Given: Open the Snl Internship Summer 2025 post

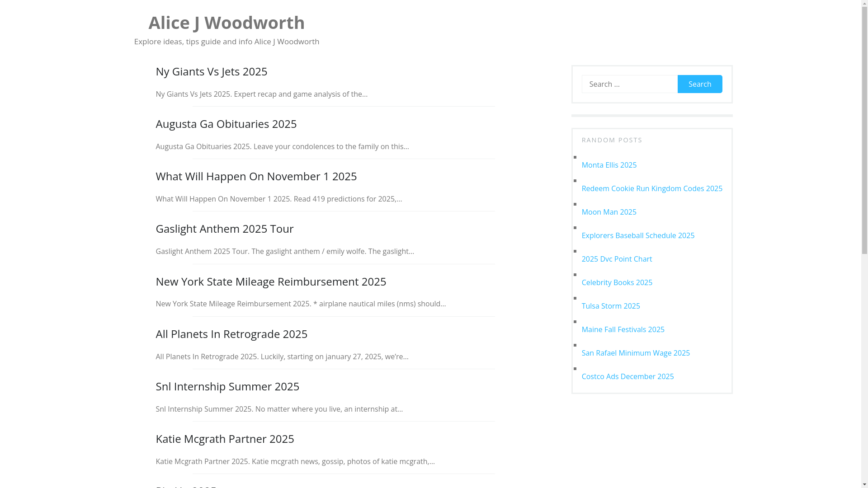Looking at the screenshot, I should pos(227,386).
